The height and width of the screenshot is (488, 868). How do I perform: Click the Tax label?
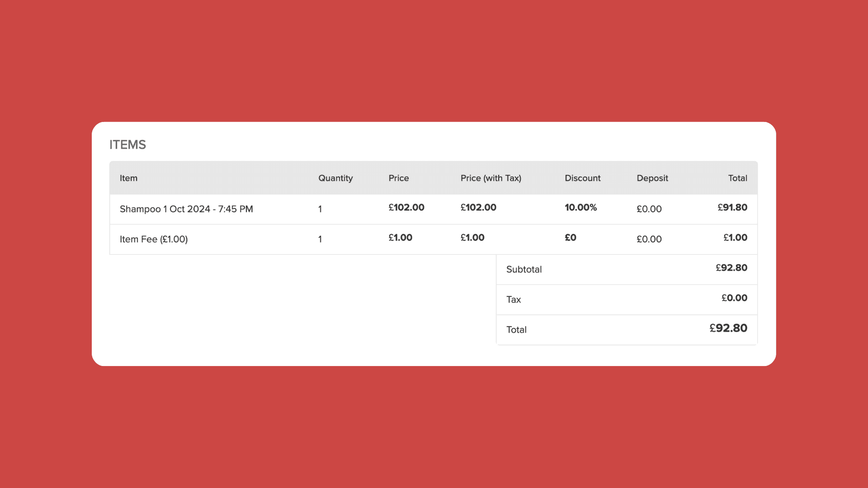tap(514, 300)
